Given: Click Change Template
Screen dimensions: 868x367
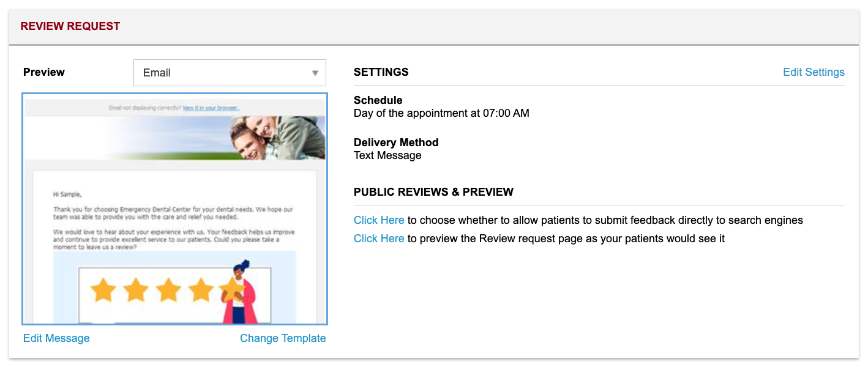Looking at the screenshot, I should coord(282,338).
